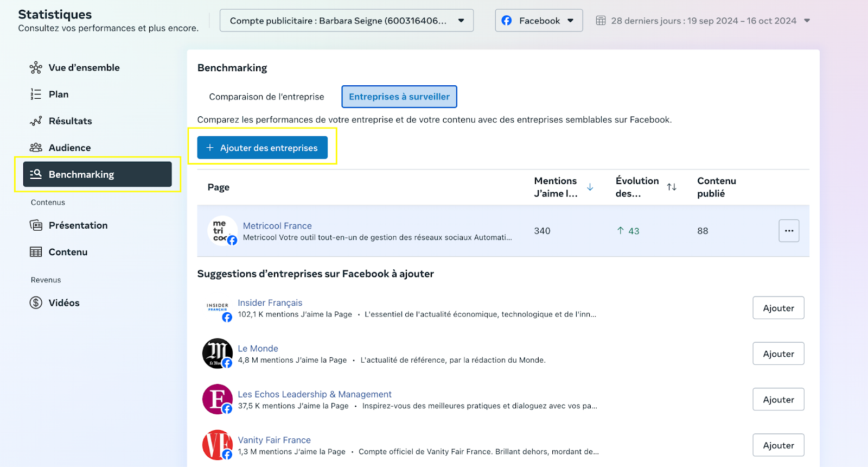Open Vanity Fair France page link

point(274,440)
